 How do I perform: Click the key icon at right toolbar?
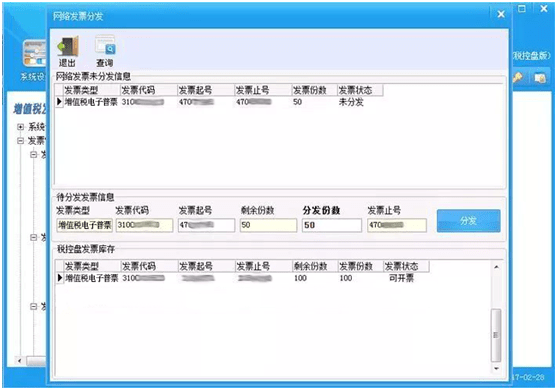(x=518, y=77)
